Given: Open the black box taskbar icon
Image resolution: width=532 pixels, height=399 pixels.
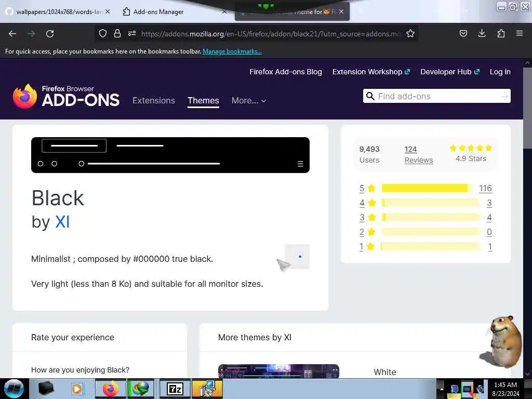Looking at the screenshot, I should 46,389.
